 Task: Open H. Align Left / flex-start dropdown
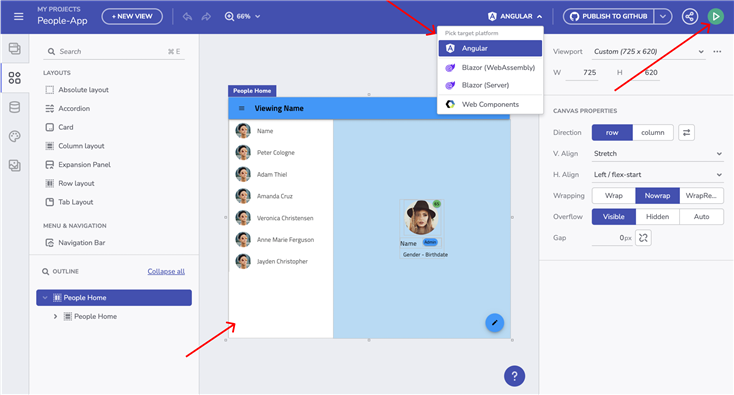pos(657,175)
